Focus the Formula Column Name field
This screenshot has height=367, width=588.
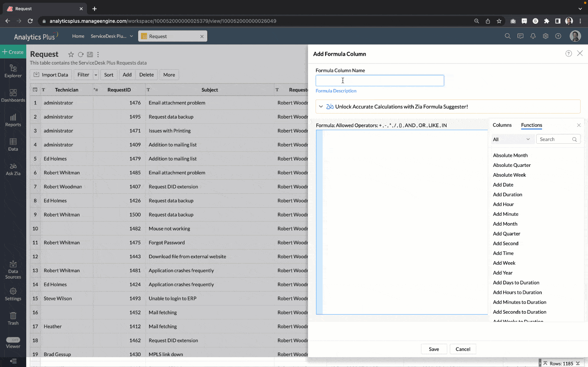(x=379, y=81)
